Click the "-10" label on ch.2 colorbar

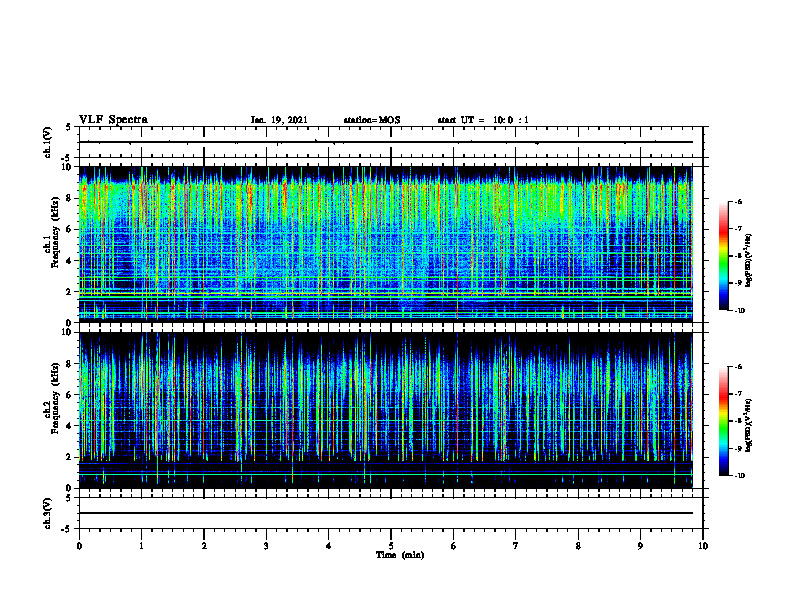739,476
